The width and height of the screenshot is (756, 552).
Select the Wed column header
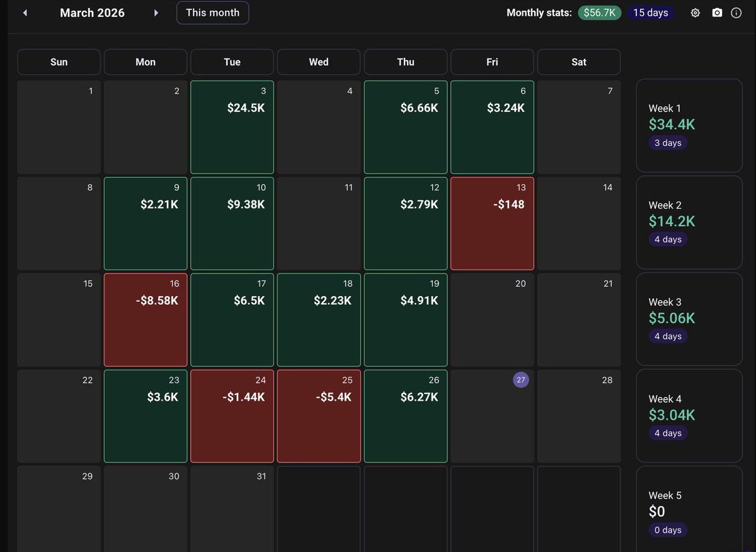point(318,62)
